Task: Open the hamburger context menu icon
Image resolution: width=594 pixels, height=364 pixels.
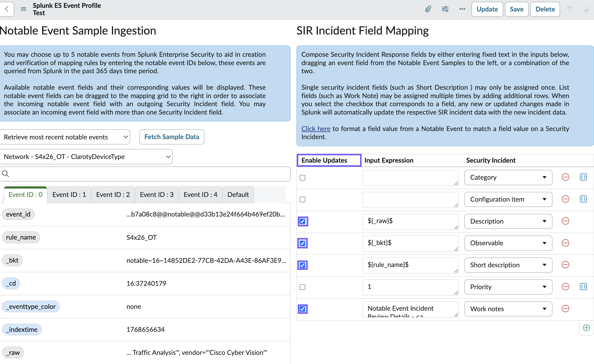Action: (24, 9)
